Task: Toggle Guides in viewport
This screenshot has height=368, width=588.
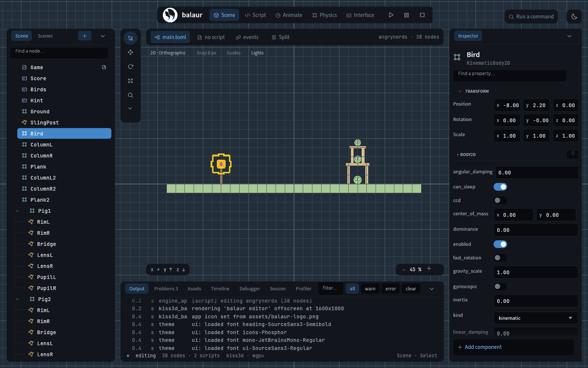Action: tap(234, 53)
